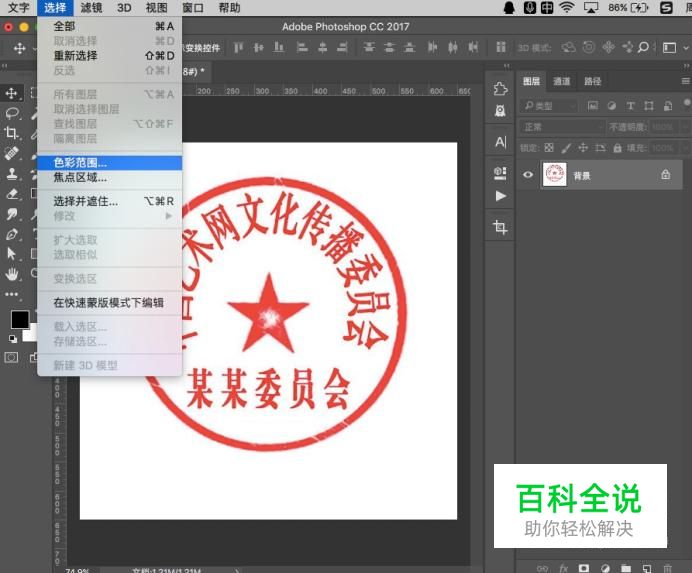Click the Move tool preset in options bar
The image size is (692, 573).
point(20,48)
